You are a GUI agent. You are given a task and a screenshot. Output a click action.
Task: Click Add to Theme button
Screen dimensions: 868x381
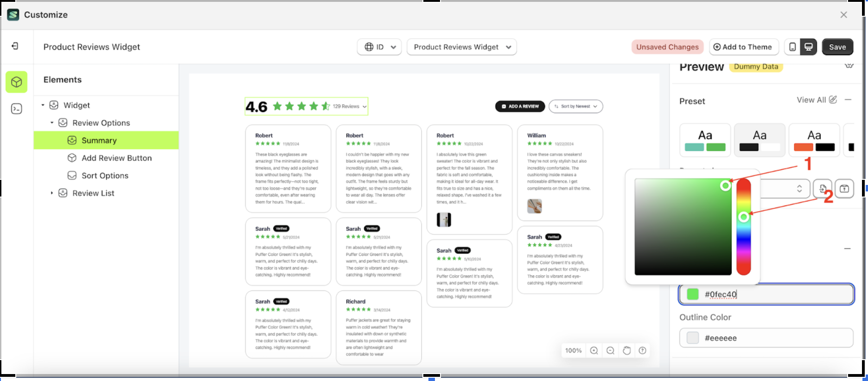tap(743, 47)
